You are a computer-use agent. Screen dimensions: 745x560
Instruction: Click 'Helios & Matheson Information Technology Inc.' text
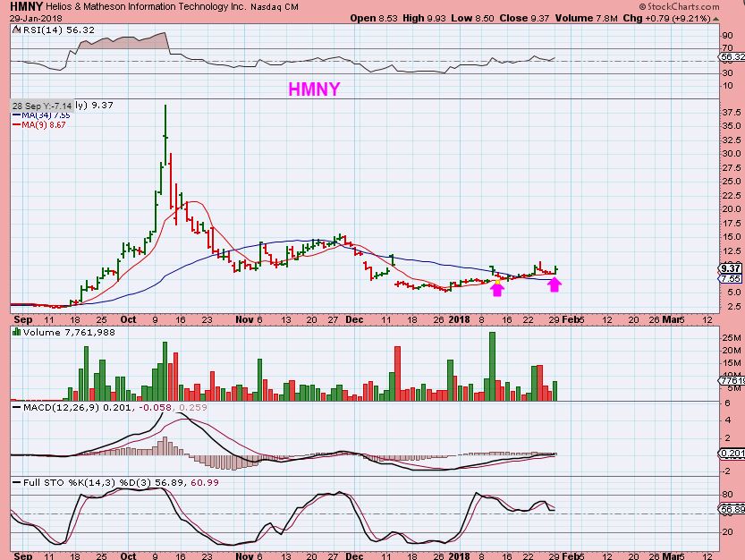coord(146,7)
